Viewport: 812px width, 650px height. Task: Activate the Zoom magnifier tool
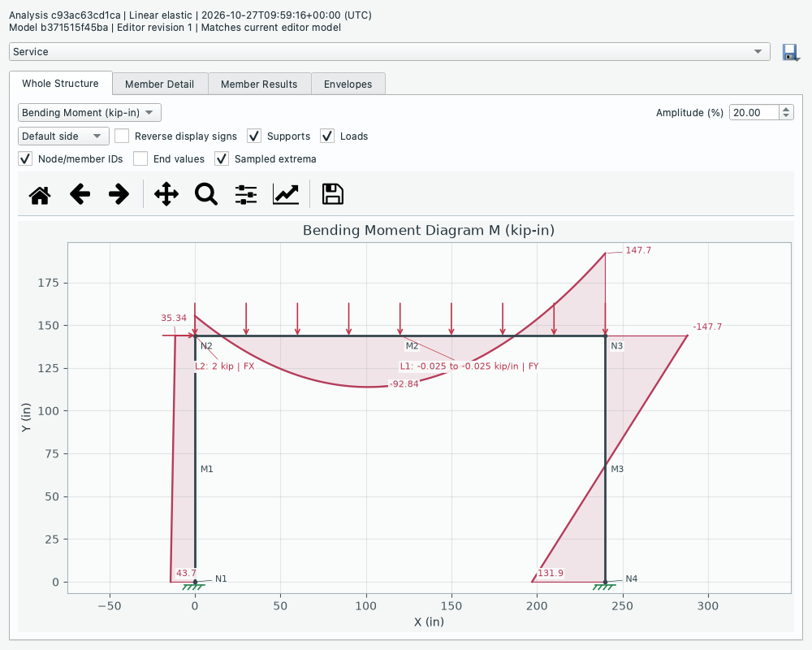point(206,195)
